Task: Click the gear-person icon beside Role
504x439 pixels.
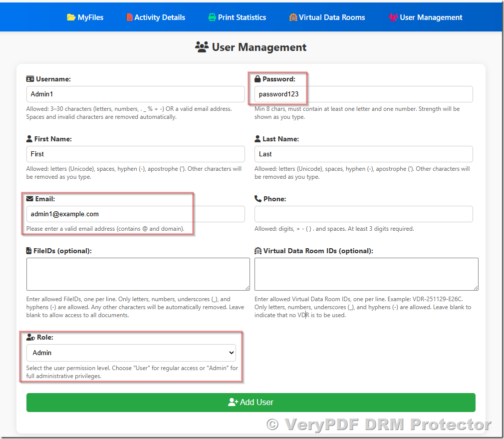Action: pyautogui.click(x=30, y=337)
